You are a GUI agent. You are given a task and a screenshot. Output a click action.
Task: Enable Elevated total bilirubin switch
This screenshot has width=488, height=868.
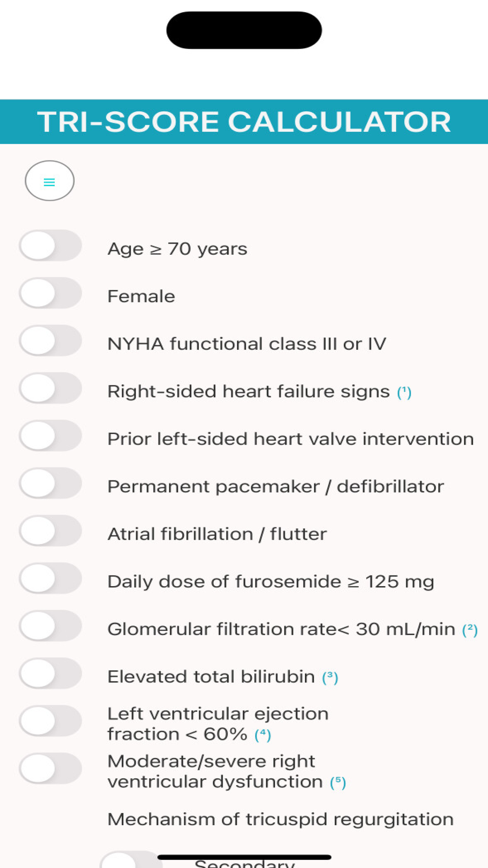tap(50, 674)
